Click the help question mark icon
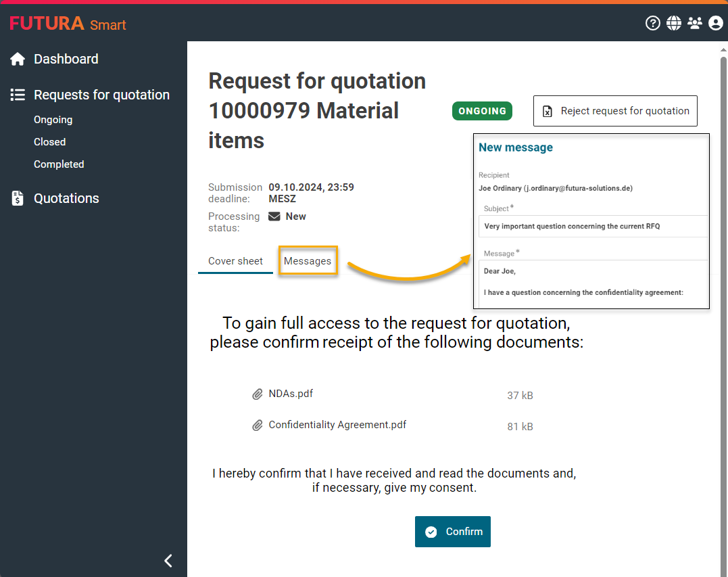This screenshot has width=728, height=577. click(652, 24)
